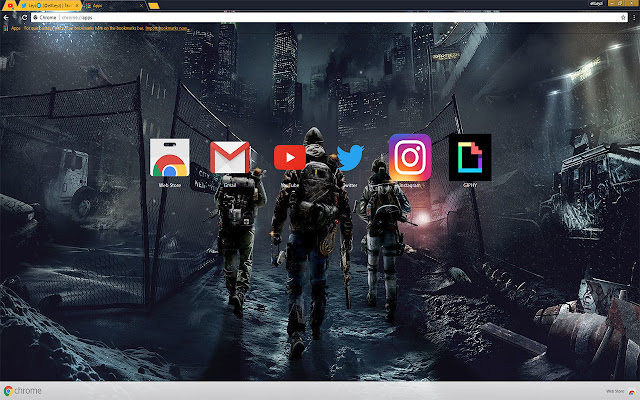This screenshot has height=400, width=640.
Task: Select the Apps tab
Action: tap(112, 6)
